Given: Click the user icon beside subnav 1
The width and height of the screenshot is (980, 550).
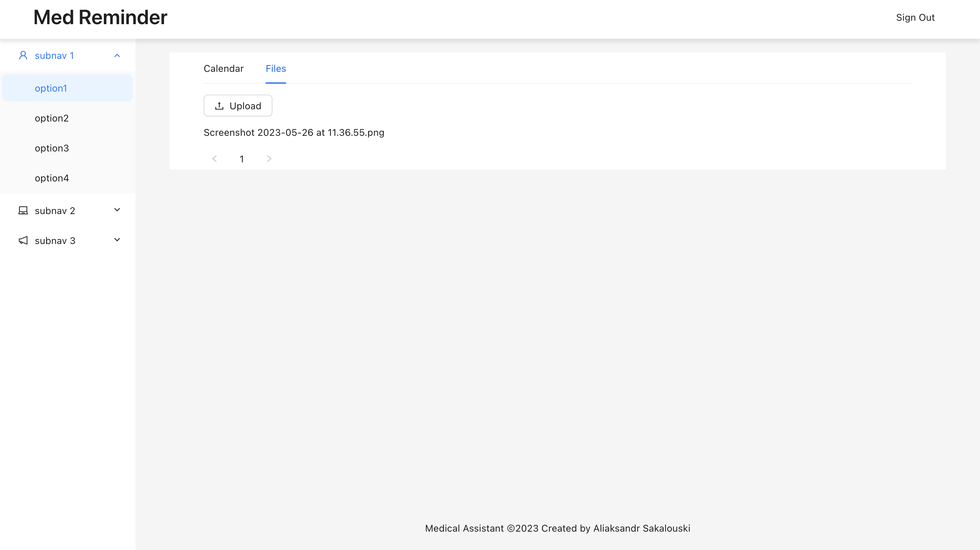Looking at the screenshot, I should [23, 55].
